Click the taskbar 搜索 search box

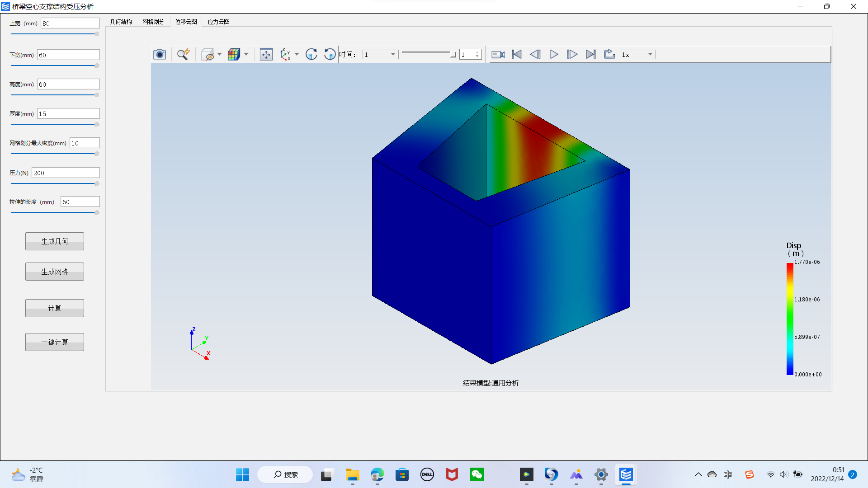tap(285, 474)
